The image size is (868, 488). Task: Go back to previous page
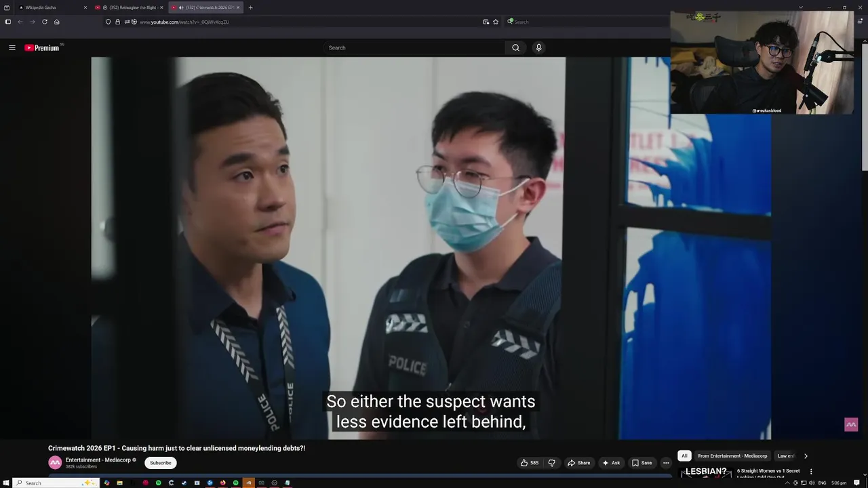coord(20,22)
